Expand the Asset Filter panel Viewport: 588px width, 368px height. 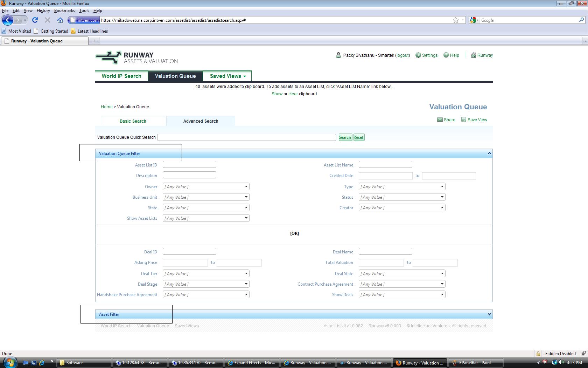[x=489, y=314]
